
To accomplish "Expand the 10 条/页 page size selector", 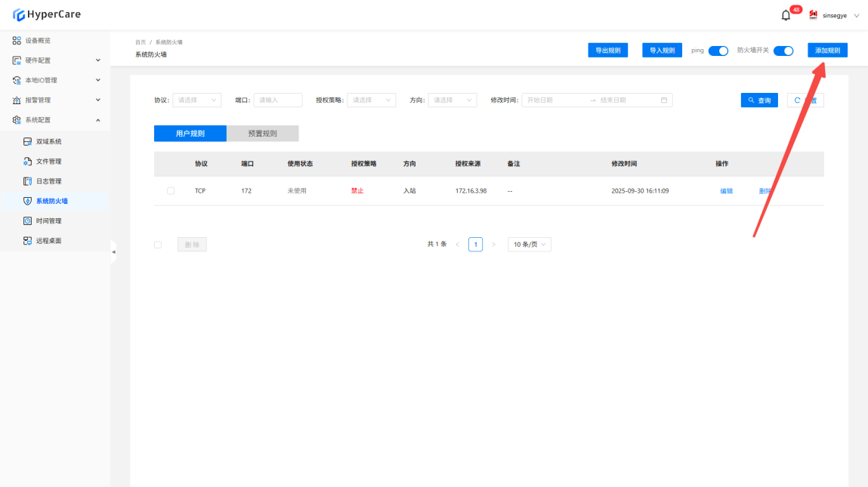I will [x=530, y=245].
